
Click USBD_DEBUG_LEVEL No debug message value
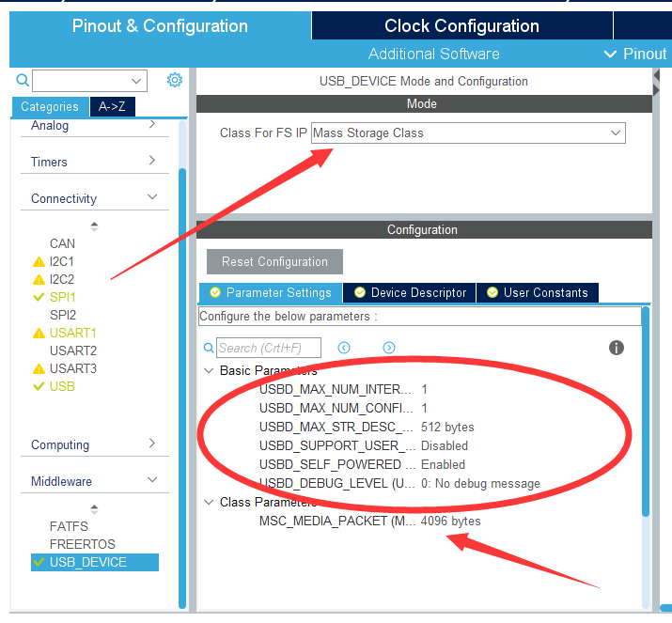tap(480, 483)
